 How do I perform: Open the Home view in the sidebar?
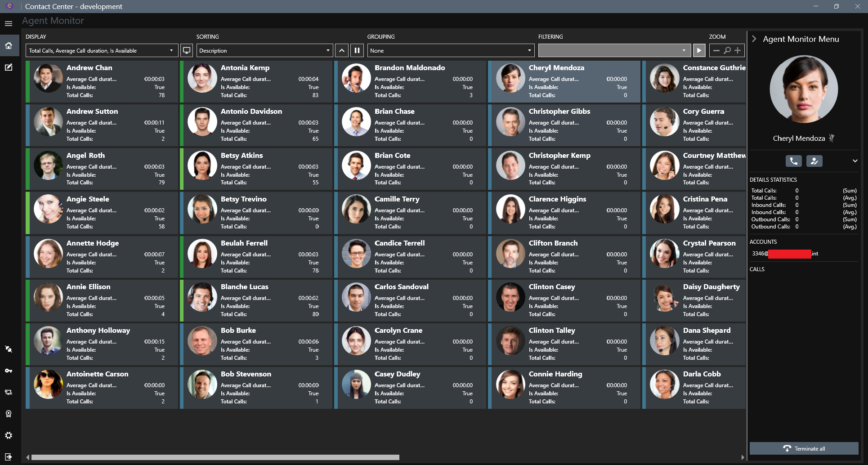point(9,45)
